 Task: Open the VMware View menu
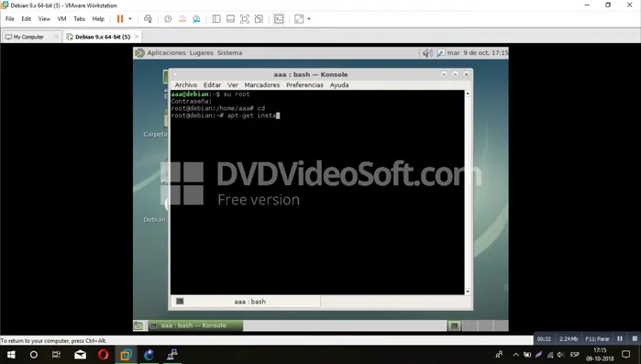(x=44, y=18)
